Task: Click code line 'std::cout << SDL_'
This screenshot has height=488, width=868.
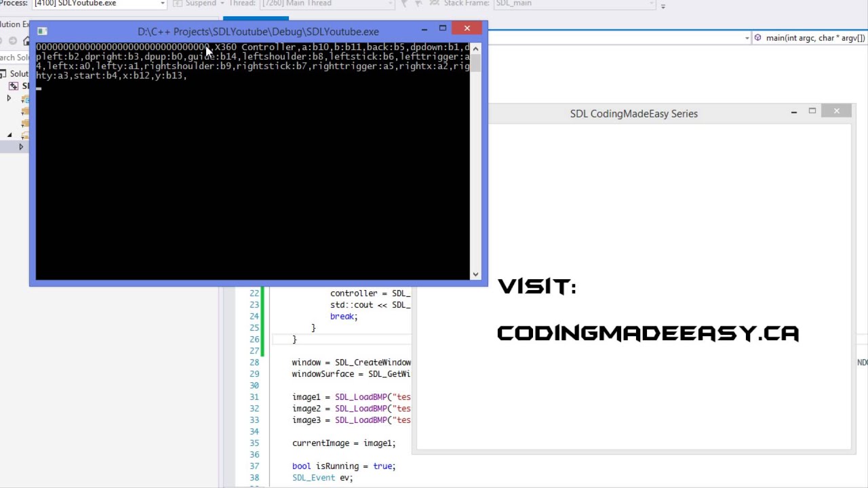Action: coord(370,305)
